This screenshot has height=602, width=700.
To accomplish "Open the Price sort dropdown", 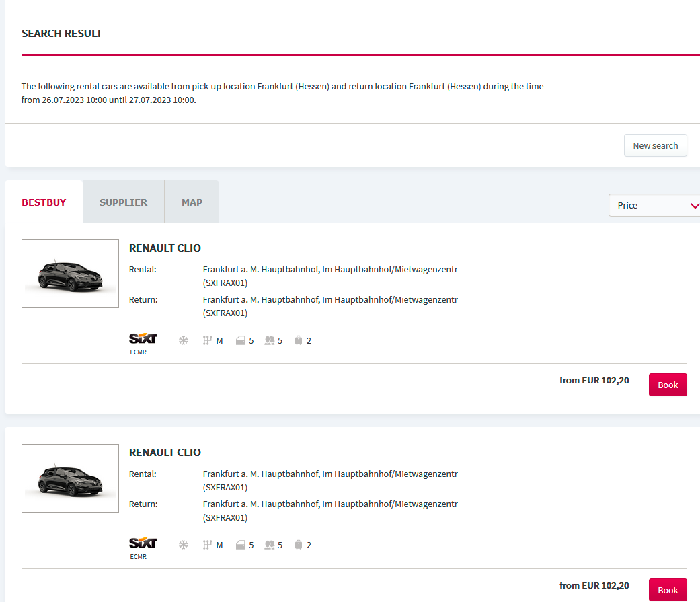I will pyautogui.click(x=654, y=205).
